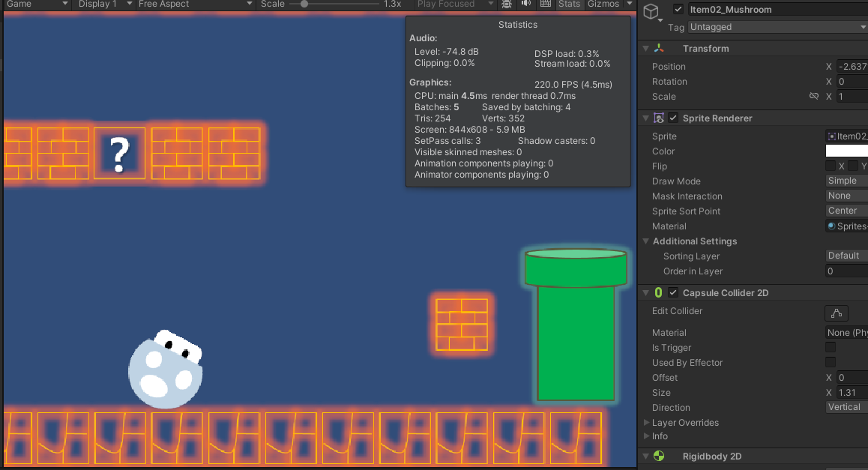Collapse the Capsule Collider 2D component
The image size is (868, 470).
click(645, 293)
